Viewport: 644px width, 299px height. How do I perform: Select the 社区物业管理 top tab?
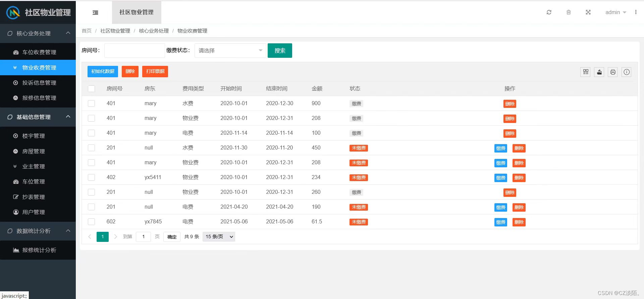click(x=137, y=12)
